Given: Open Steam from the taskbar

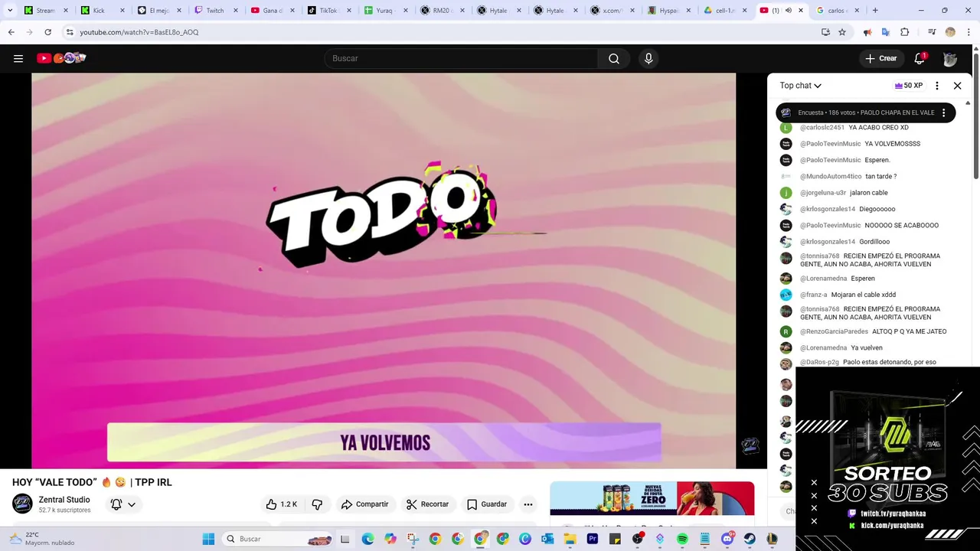Looking at the screenshot, I should click(750, 539).
